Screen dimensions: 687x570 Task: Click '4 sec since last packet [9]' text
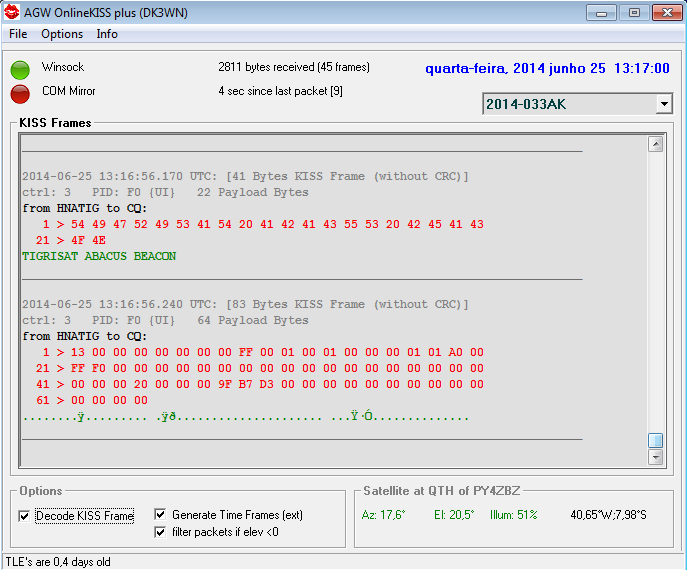click(280, 91)
